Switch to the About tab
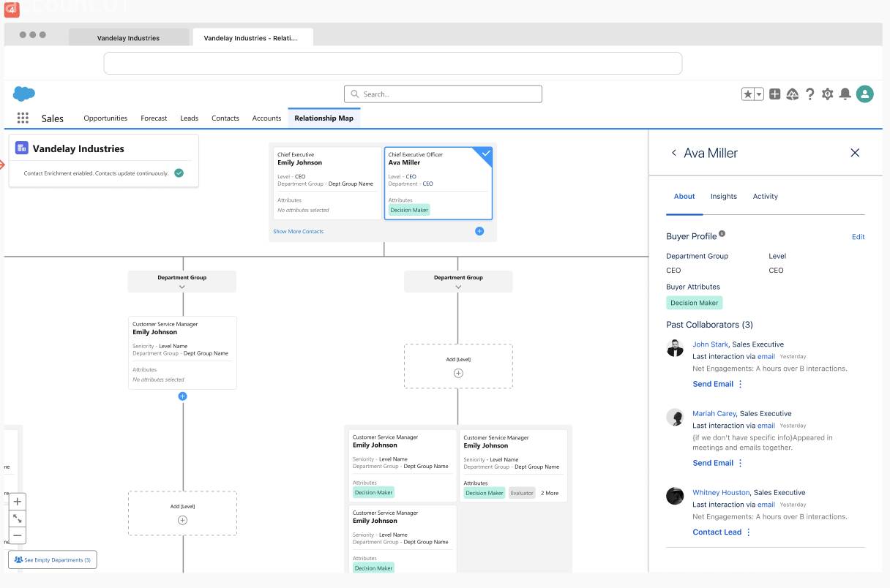Screen dimensions: 890x588 point(684,196)
